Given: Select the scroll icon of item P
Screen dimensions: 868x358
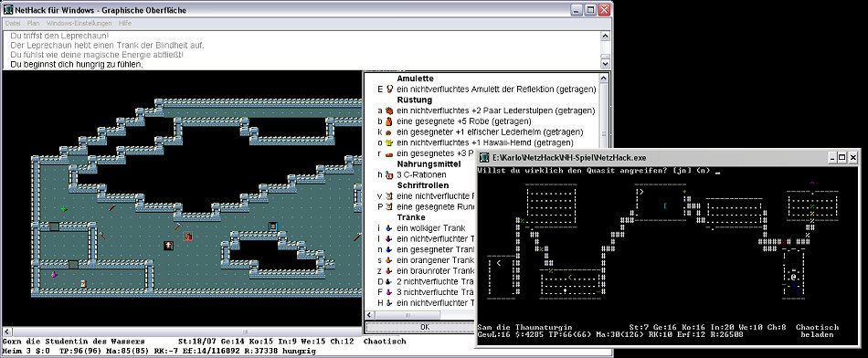Looking at the screenshot, I should pyautogui.click(x=389, y=206).
